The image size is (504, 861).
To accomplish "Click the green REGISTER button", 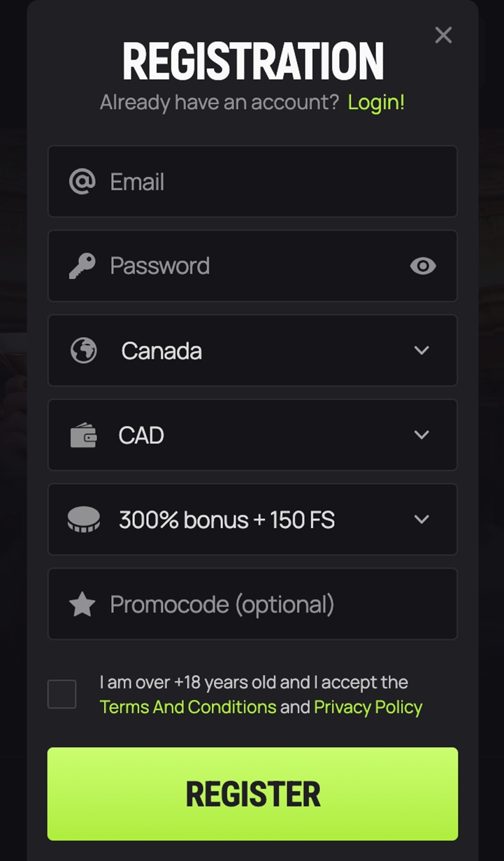I will click(x=252, y=794).
